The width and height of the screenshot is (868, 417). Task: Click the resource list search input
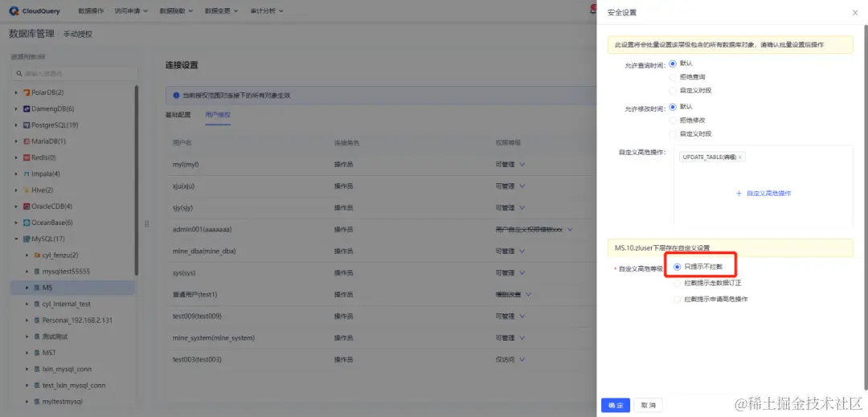coord(74,74)
